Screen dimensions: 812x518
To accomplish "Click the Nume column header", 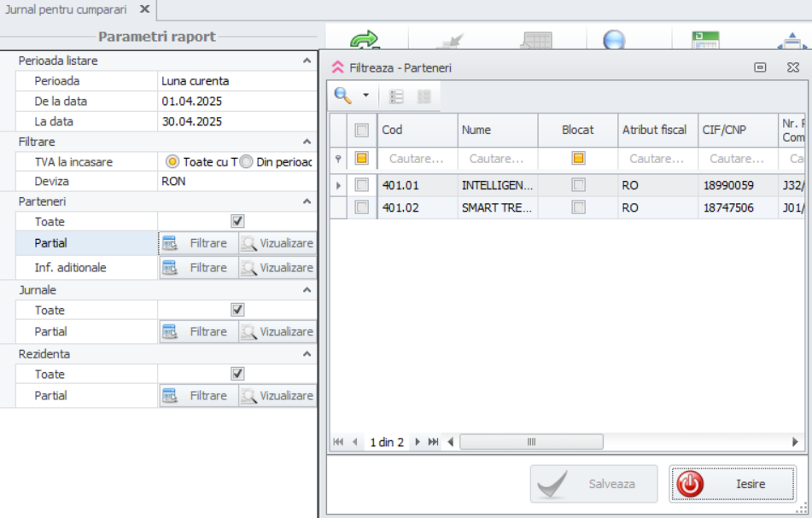I will click(497, 130).
